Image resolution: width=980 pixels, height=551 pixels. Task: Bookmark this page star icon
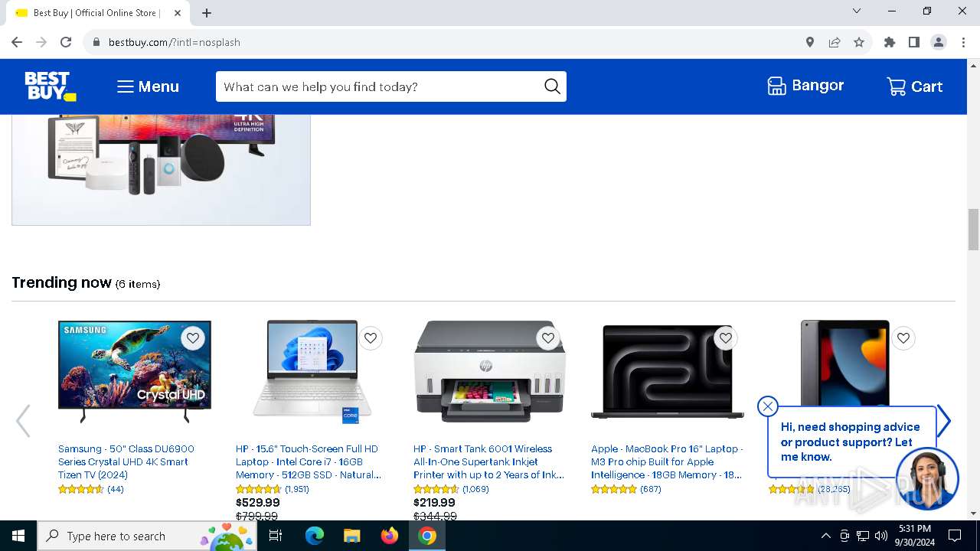pyautogui.click(x=859, y=42)
